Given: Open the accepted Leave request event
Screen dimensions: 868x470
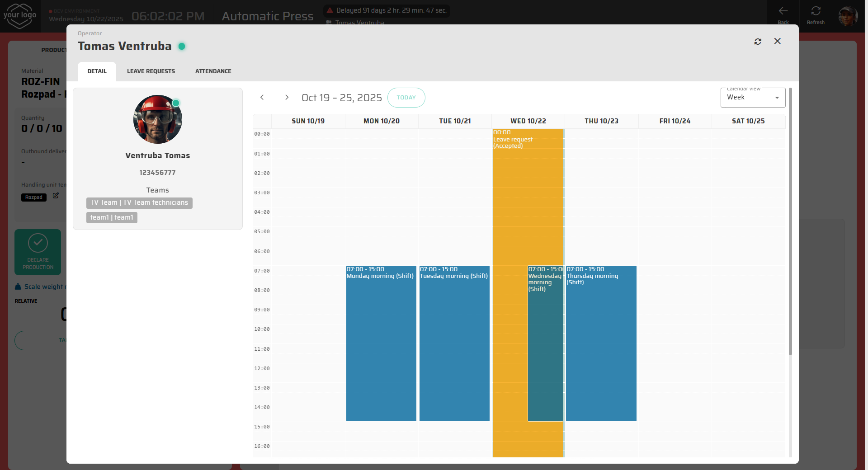Looking at the screenshot, I should [509, 203].
